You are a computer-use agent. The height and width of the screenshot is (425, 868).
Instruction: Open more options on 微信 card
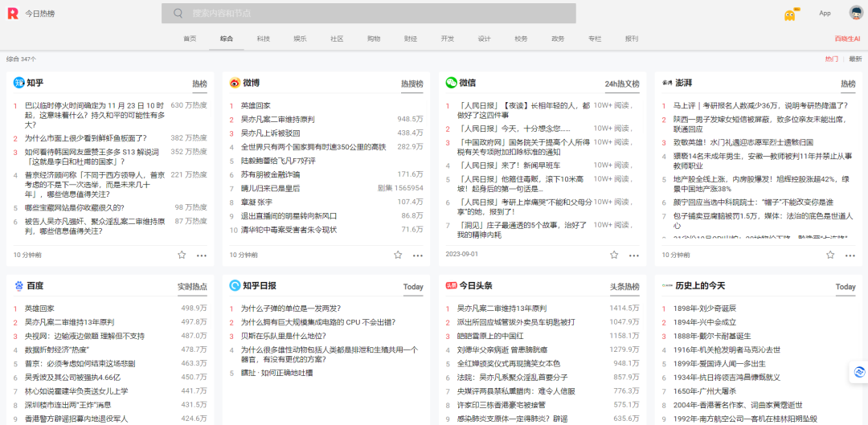coord(634,255)
